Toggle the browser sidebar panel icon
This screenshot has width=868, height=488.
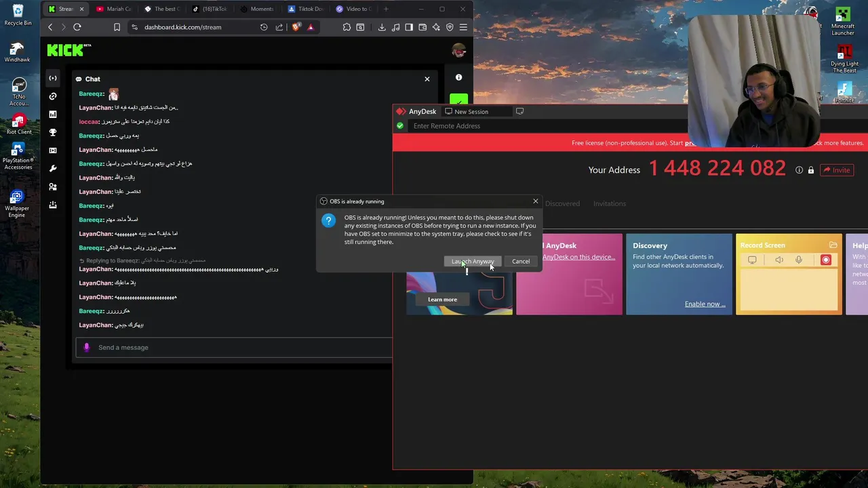(409, 27)
